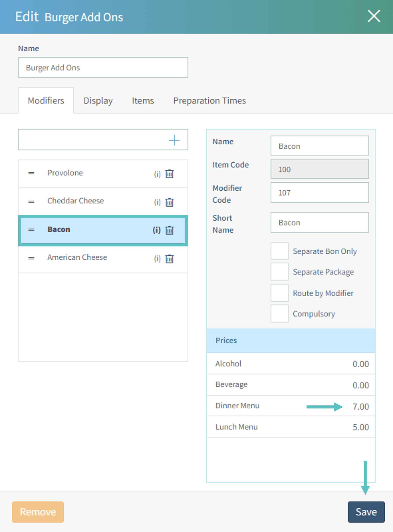Open info (i) icon for Bacon
The height and width of the screenshot is (532, 393).
pyautogui.click(x=157, y=230)
